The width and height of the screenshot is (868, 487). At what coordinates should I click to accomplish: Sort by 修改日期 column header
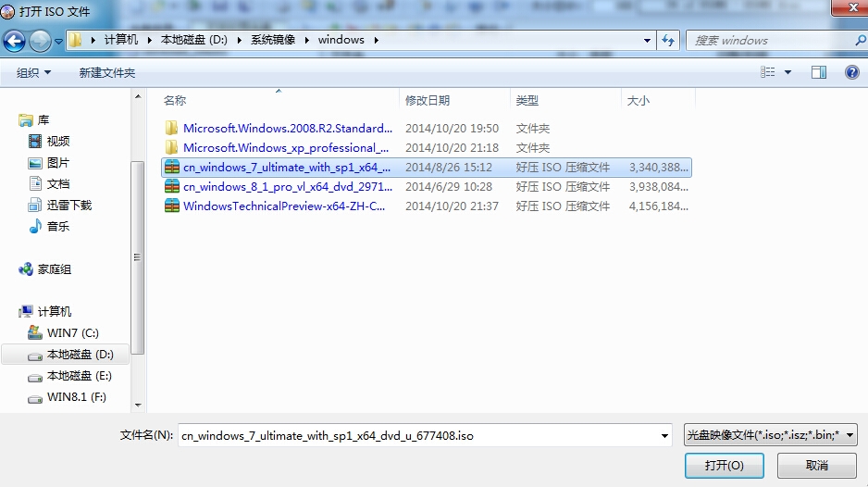428,100
